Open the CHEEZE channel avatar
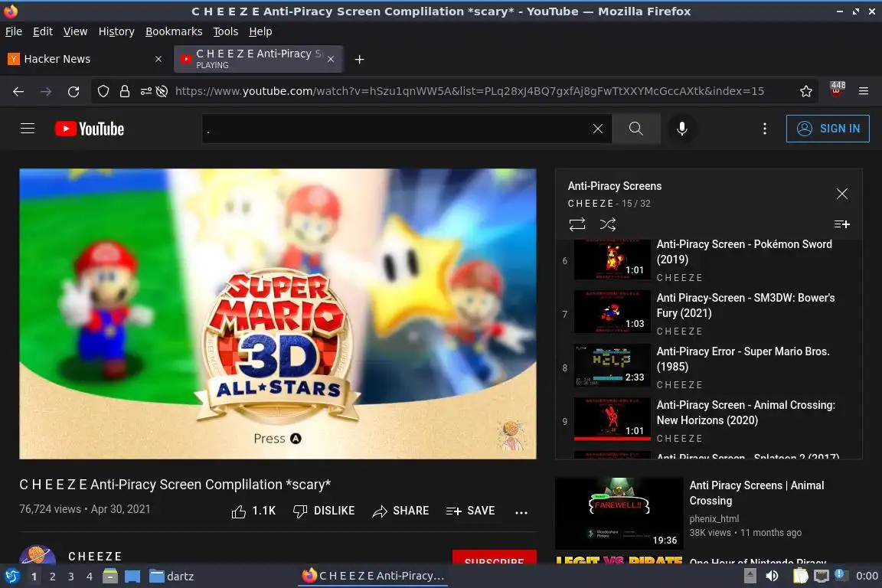 pyautogui.click(x=37, y=555)
